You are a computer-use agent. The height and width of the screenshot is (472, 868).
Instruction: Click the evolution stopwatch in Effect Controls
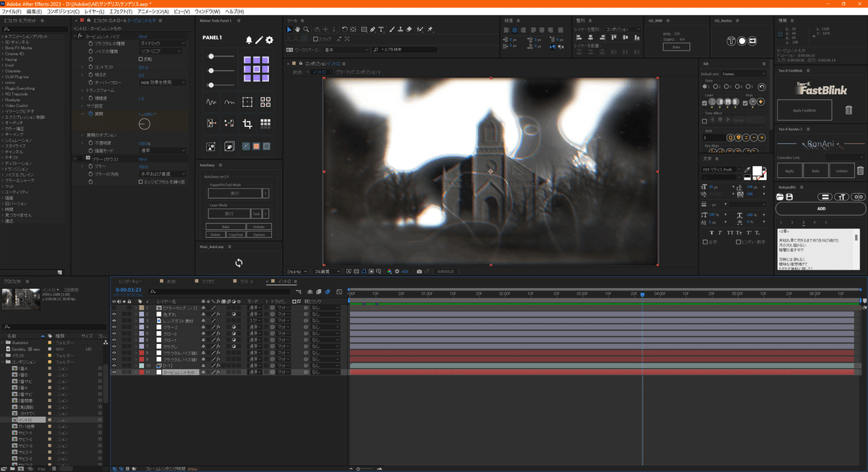point(91,115)
